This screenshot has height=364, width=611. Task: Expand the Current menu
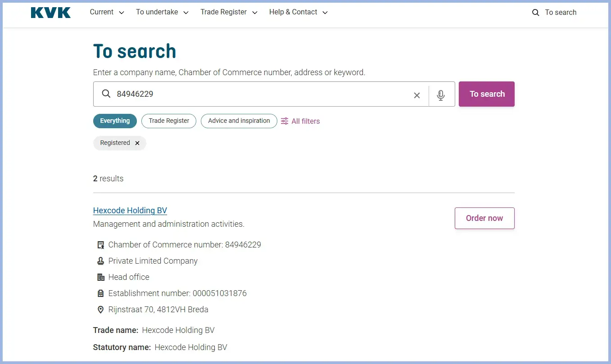(x=107, y=12)
